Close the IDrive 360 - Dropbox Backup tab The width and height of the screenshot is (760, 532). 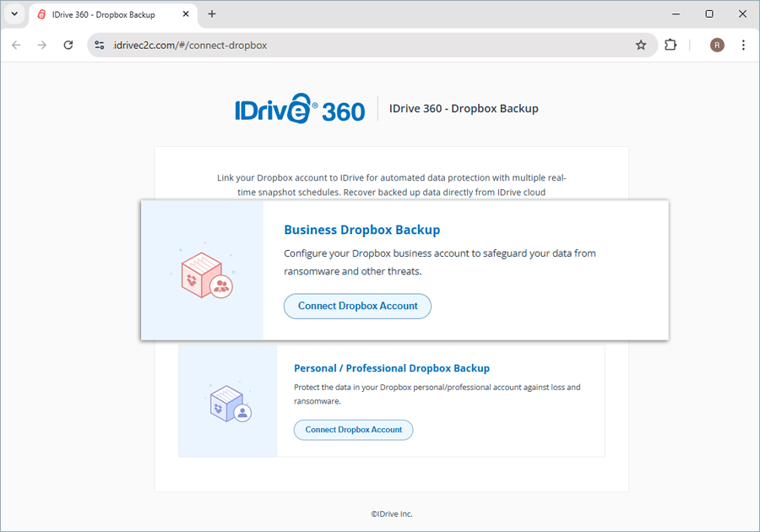coord(186,14)
